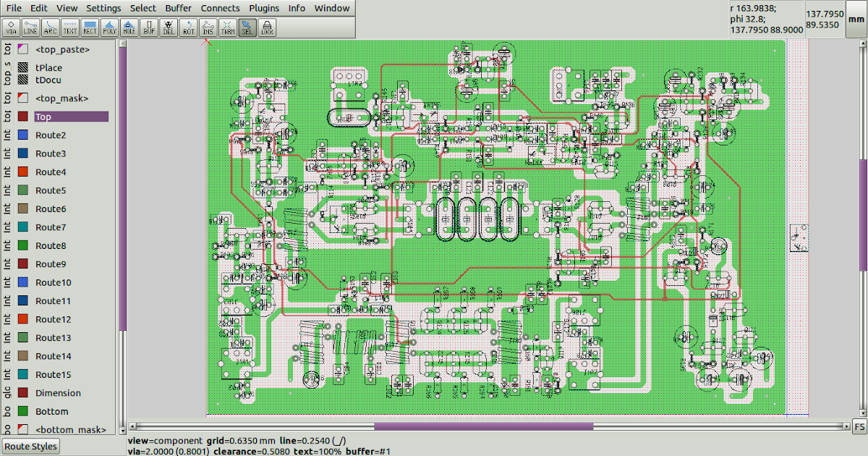Open the Plugins menu
This screenshot has width=868, height=456.
tap(264, 8)
